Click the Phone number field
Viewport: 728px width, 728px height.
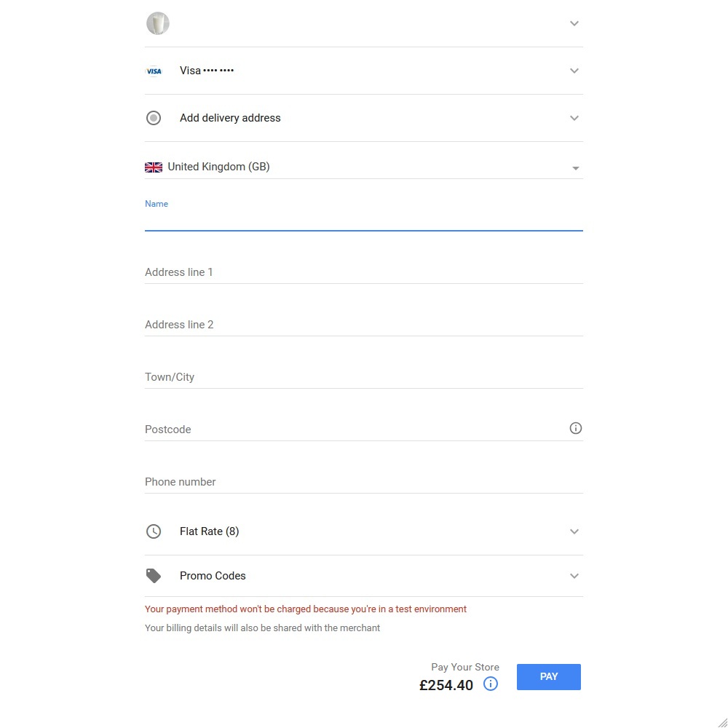point(363,482)
